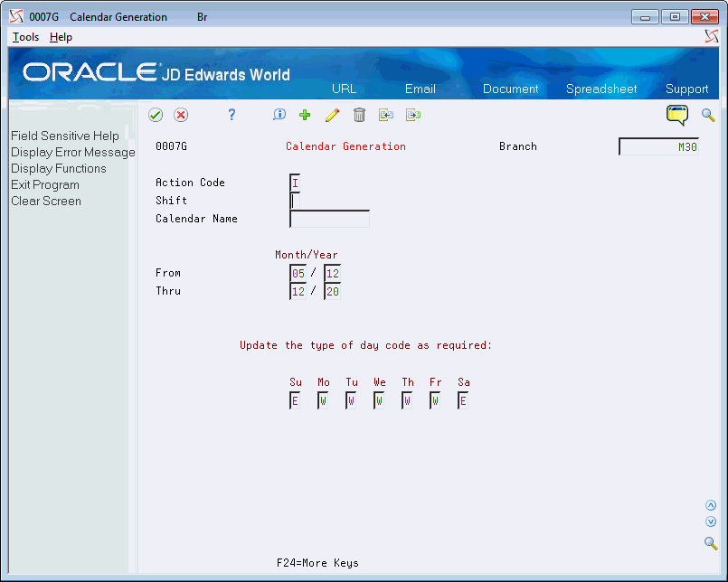Image resolution: width=728 pixels, height=582 pixels.
Task: Click the We day code field
Action: (x=379, y=400)
